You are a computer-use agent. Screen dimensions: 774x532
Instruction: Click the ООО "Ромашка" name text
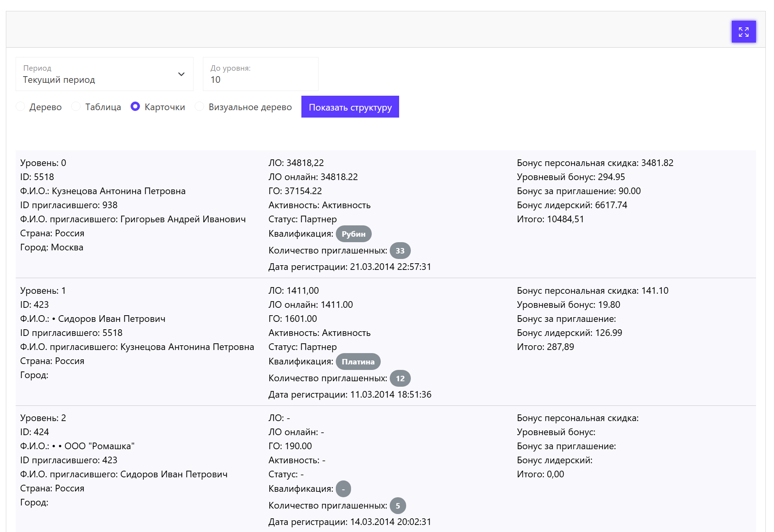(x=99, y=446)
